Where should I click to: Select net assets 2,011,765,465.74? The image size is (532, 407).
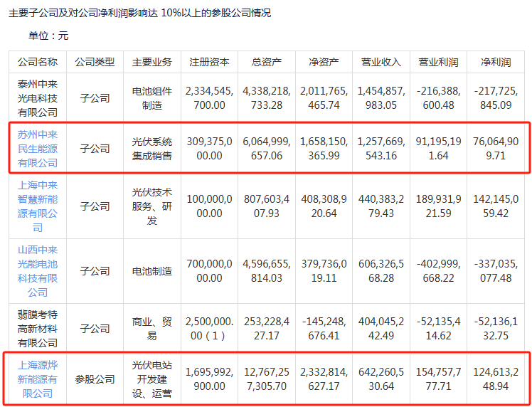[x=324, y=98]
